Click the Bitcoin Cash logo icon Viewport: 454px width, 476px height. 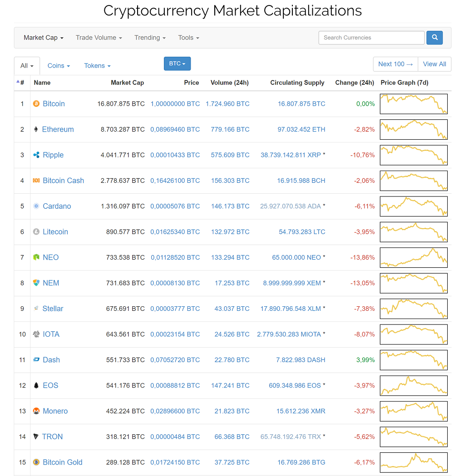(x=36, y=180)
